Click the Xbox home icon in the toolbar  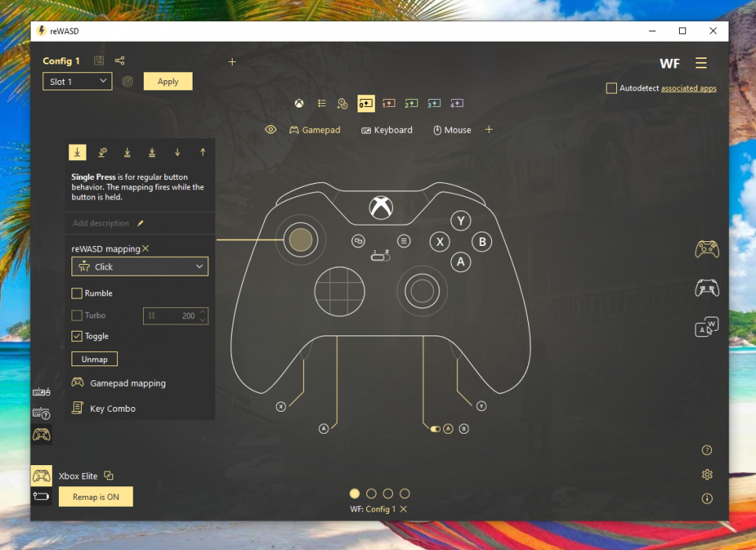(x=299, y=103)
